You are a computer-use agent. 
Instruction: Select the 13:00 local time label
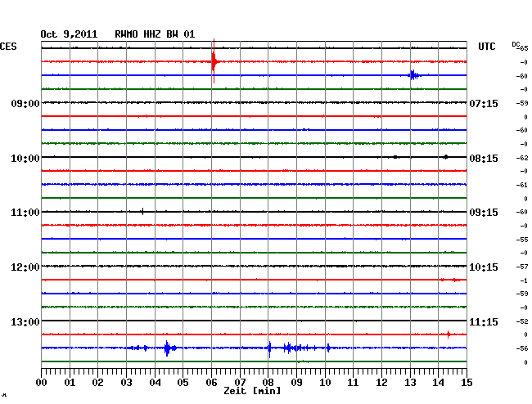[25, 321]
